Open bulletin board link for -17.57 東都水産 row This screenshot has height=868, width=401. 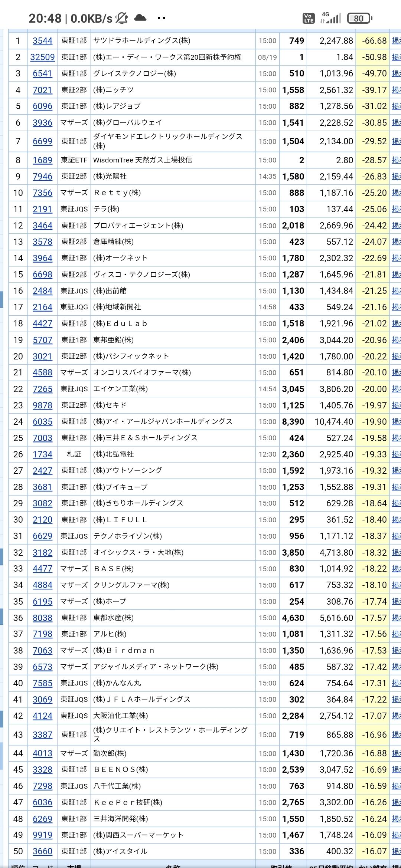click(396, 618)
